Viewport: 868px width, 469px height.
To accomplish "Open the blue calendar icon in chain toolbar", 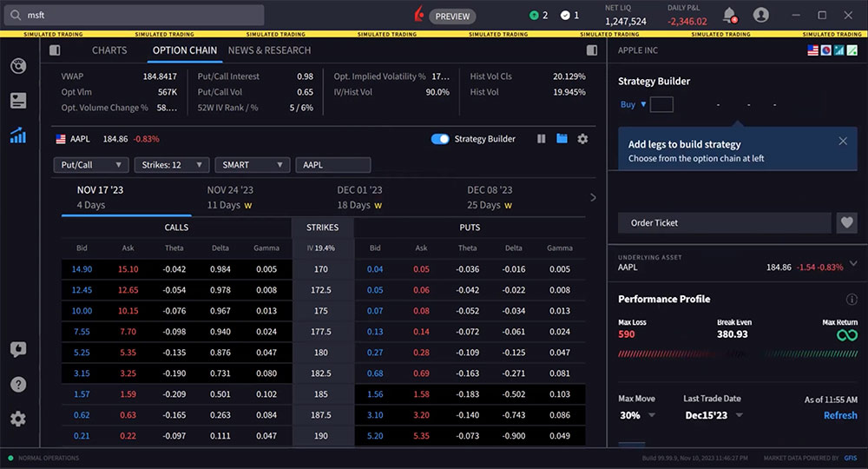I will pos(562,138).
